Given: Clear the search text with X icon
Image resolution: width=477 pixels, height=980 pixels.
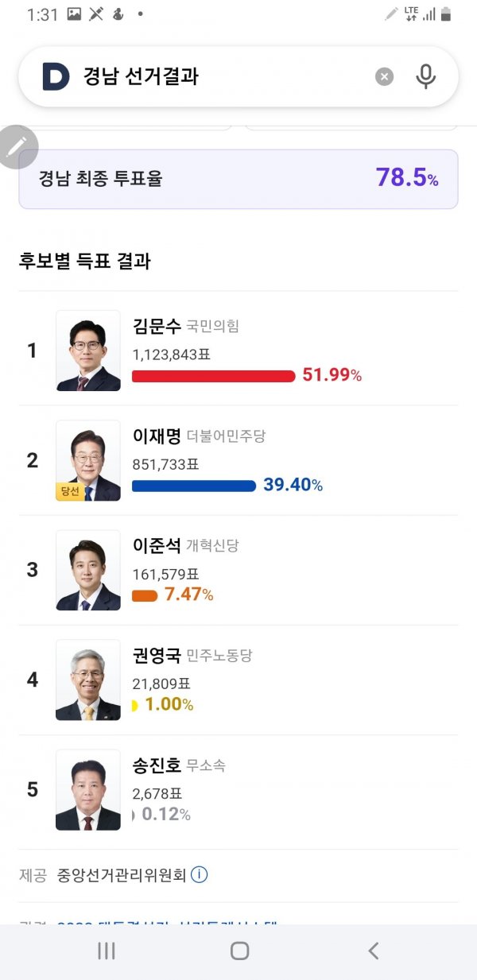Looking at the screenshot, I should pyautogui.click(x=384, y=76).
